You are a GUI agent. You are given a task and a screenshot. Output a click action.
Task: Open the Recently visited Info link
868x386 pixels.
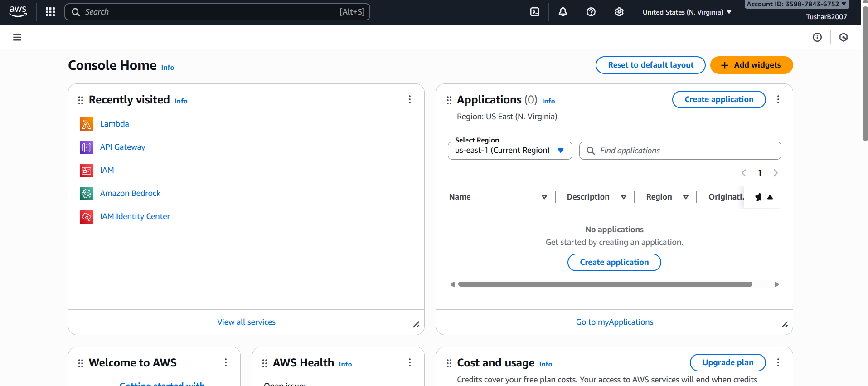(181, 101)
